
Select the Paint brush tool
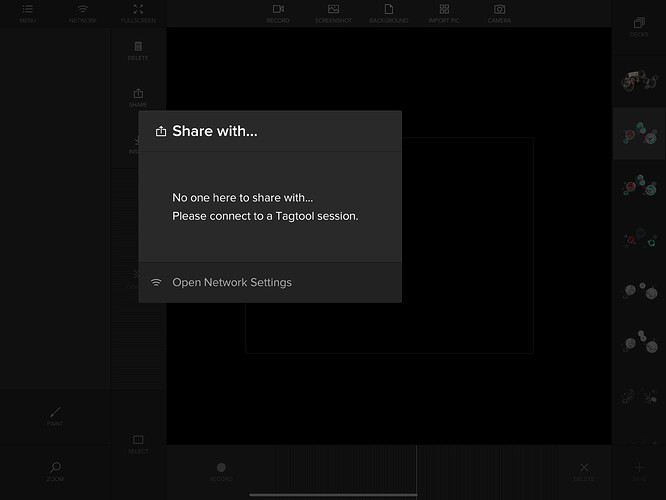[x=55, y=415]
